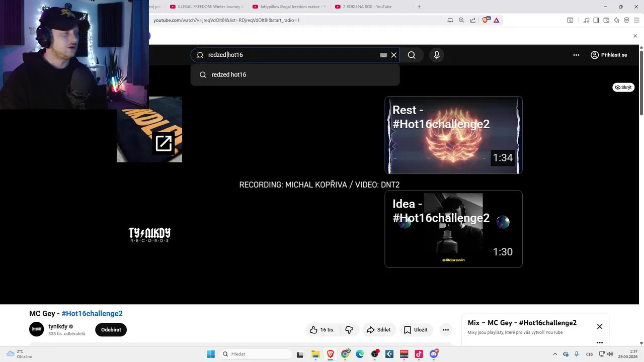Clear the YouTube search box text

tap(394, 55)
